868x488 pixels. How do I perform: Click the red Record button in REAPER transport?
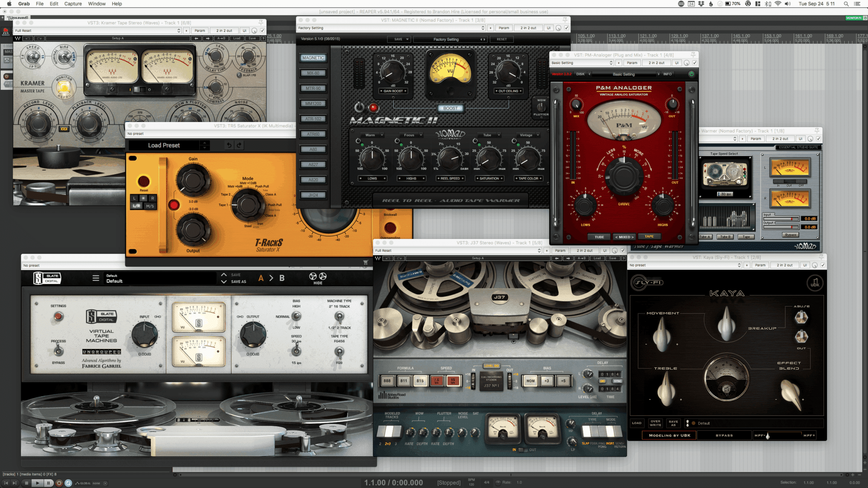tap(59, 483)
